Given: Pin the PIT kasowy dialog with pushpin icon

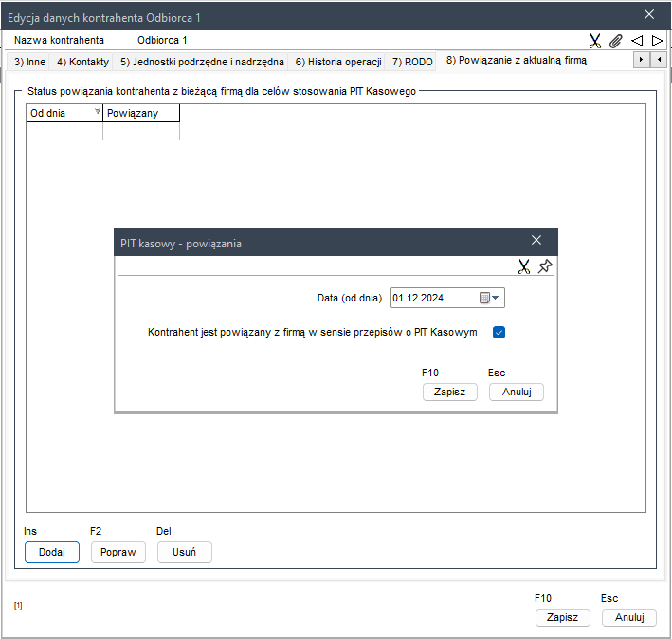Looking at the screenshot, I should coord(545,266).
